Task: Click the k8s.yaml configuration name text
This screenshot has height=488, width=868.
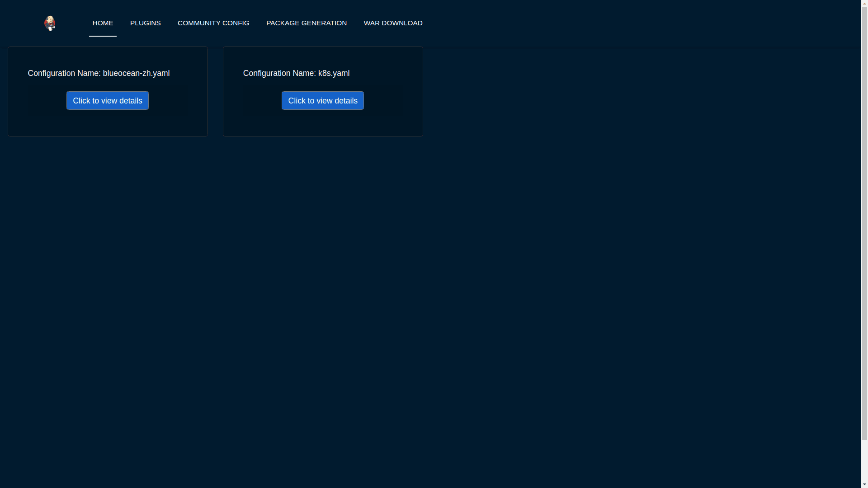Action: point(296,73)
